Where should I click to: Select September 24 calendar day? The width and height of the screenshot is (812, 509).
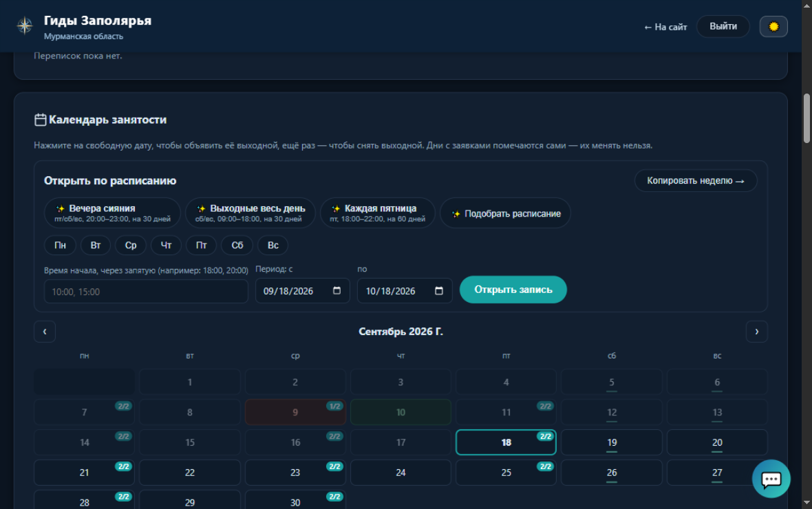tap(400, 473)
